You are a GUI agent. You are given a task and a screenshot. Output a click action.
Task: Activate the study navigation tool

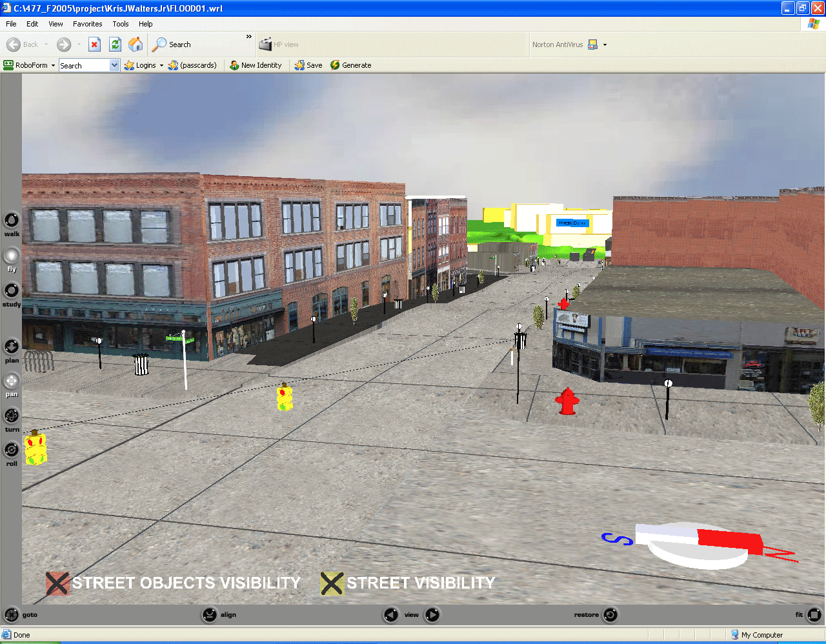pyautogui.click(x=12, y=290)
